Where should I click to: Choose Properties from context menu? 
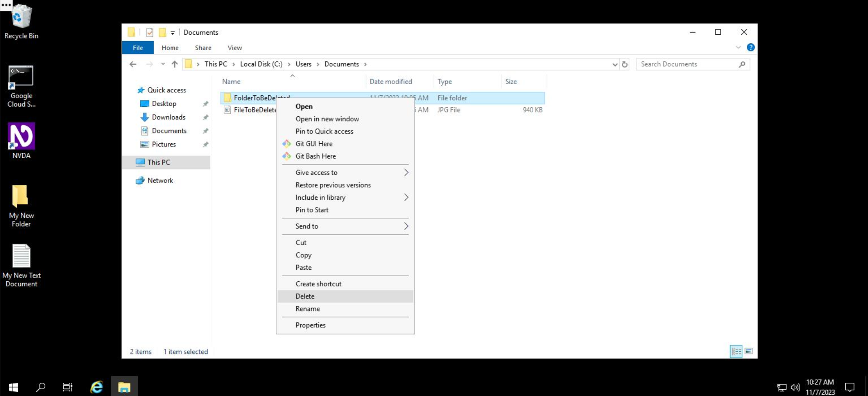(x=345, y=325)
